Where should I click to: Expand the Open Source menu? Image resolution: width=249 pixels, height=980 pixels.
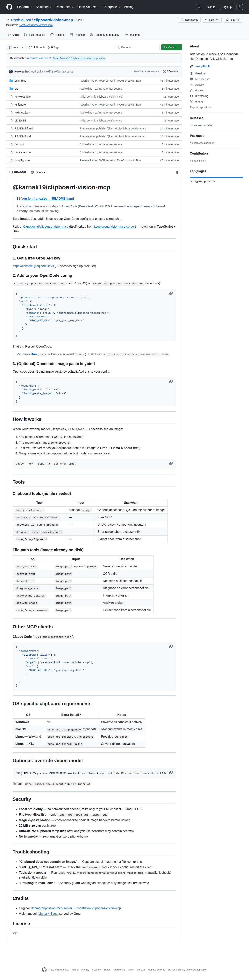point(88,7)
